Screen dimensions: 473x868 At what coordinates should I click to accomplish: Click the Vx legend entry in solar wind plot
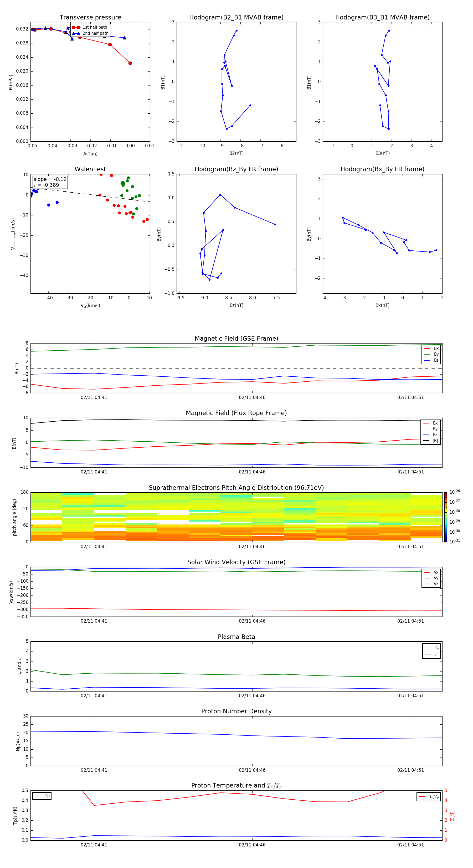431,572
